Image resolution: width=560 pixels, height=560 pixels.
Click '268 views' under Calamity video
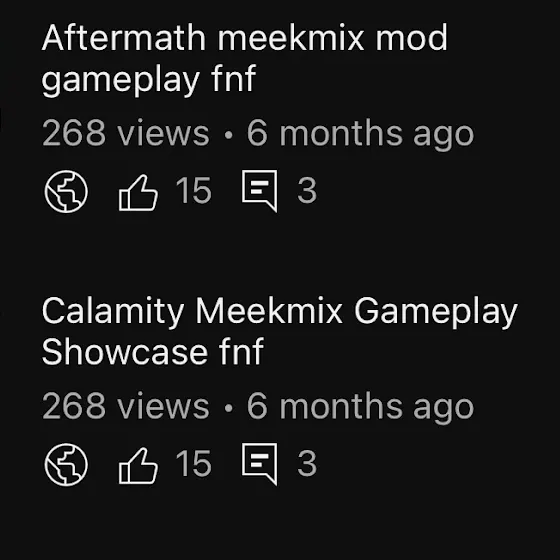[126, 405]
